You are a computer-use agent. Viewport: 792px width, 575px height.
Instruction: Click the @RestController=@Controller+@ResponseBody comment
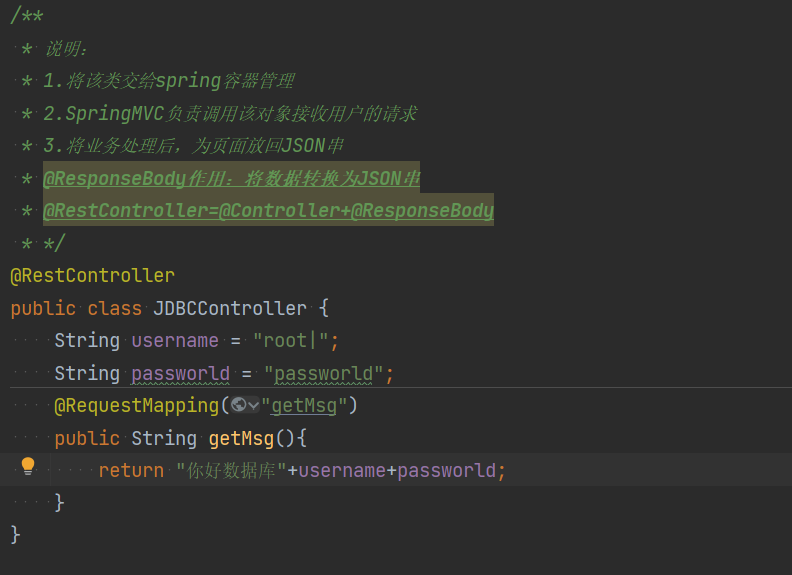pyautogui.click(x=268, y=210)
